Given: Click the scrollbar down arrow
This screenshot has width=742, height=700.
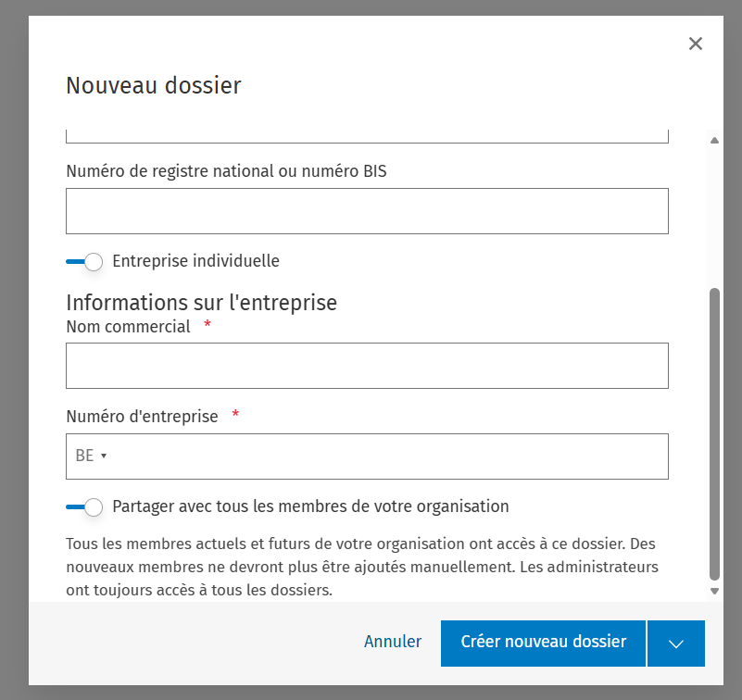Looking at the screenshot, I should pyautogui.click(x=714, y=592).
